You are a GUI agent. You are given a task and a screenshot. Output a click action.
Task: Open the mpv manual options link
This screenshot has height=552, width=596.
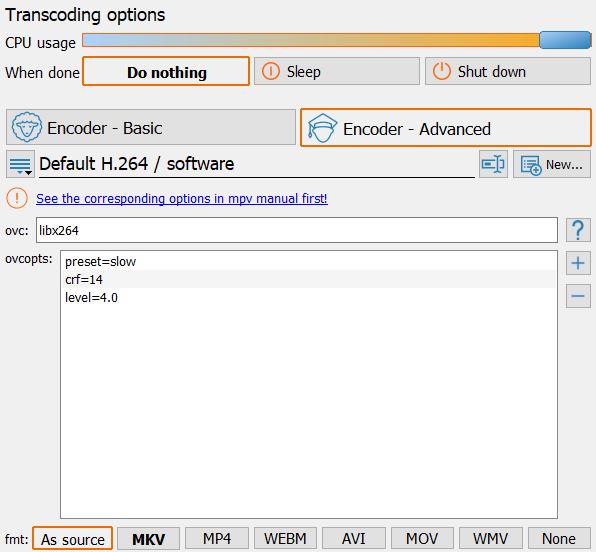[182, 198]
